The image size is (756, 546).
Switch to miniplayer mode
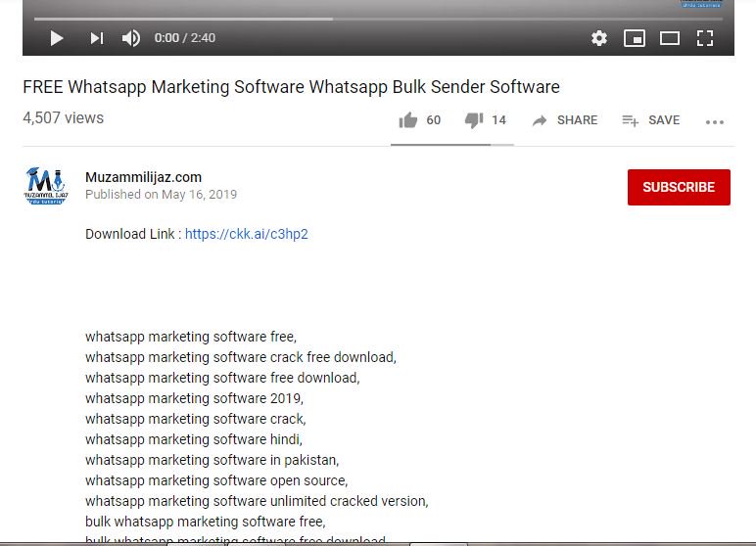tap(634, 38)
